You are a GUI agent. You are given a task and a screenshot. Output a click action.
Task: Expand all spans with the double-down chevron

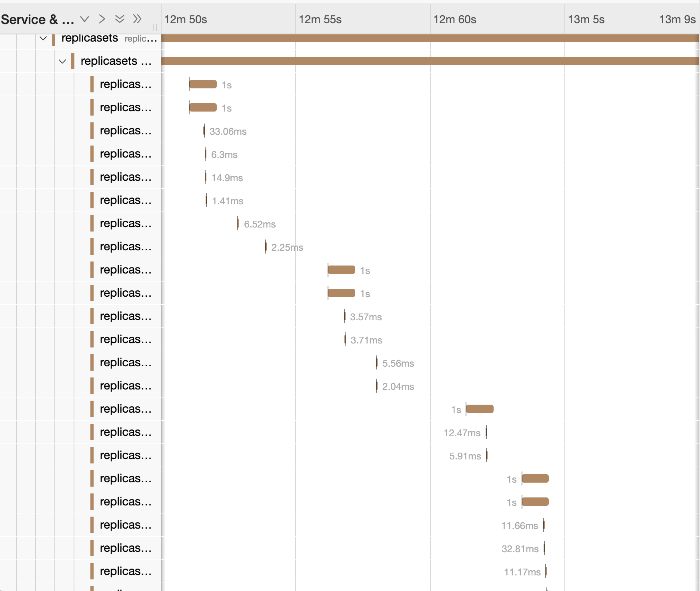tap(120, 19)
